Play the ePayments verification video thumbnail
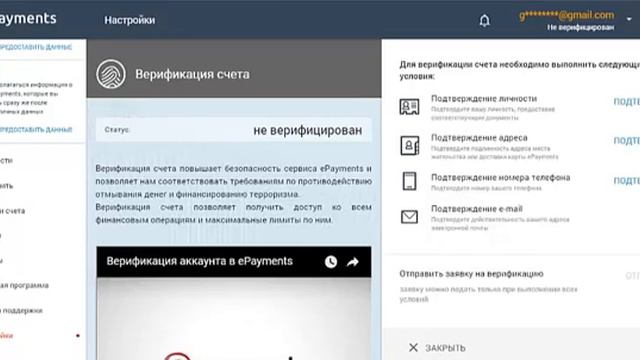The height and width of the screenshot is (360, 640). [234, 319]
